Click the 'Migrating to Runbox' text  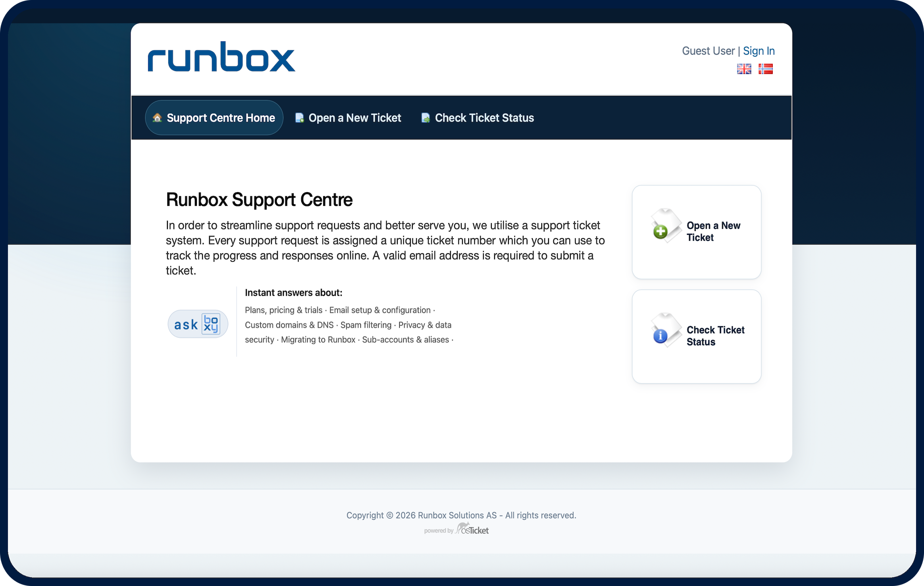click(x=318, y=340)
